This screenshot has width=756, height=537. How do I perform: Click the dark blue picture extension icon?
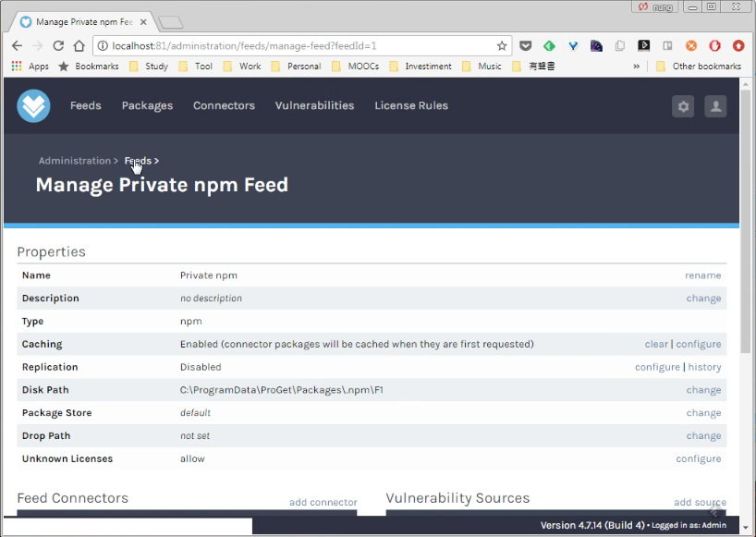tap(596, 46)
